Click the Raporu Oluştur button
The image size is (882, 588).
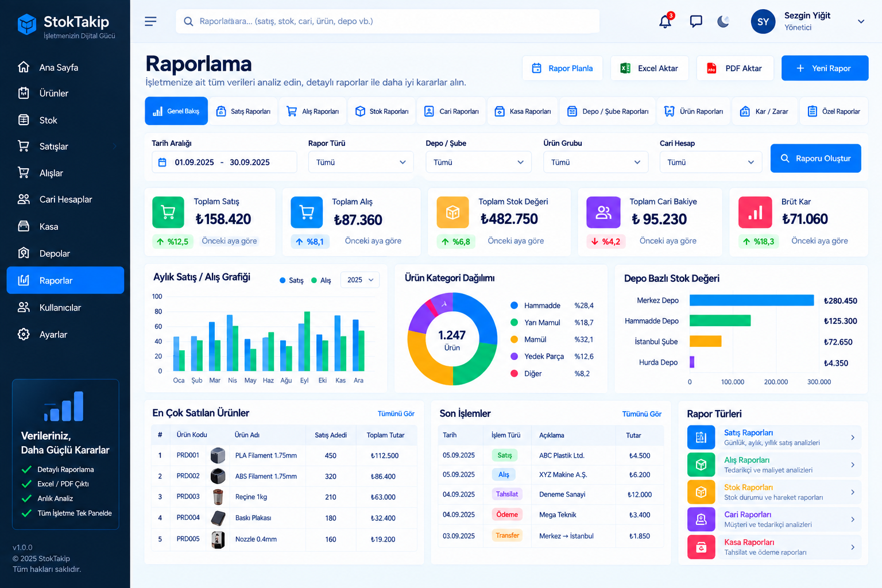(815, 158)
